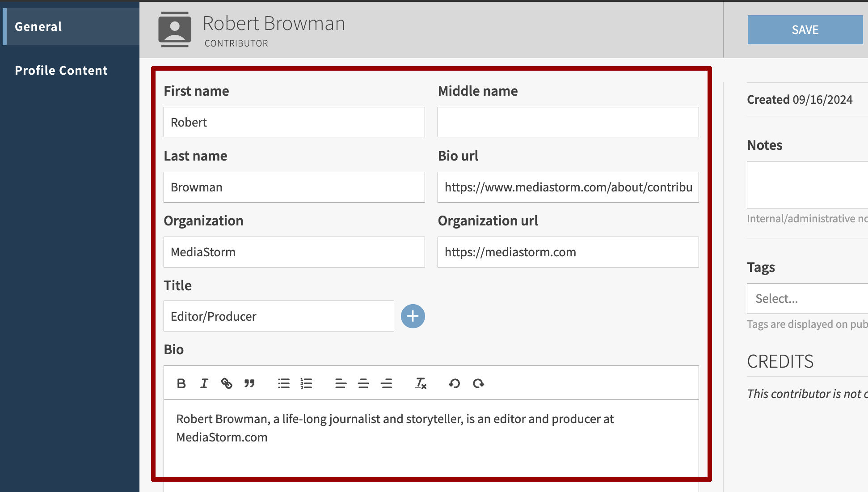
Task: Apply italic formatting in Bio toolbar
Action: (204, 383)
